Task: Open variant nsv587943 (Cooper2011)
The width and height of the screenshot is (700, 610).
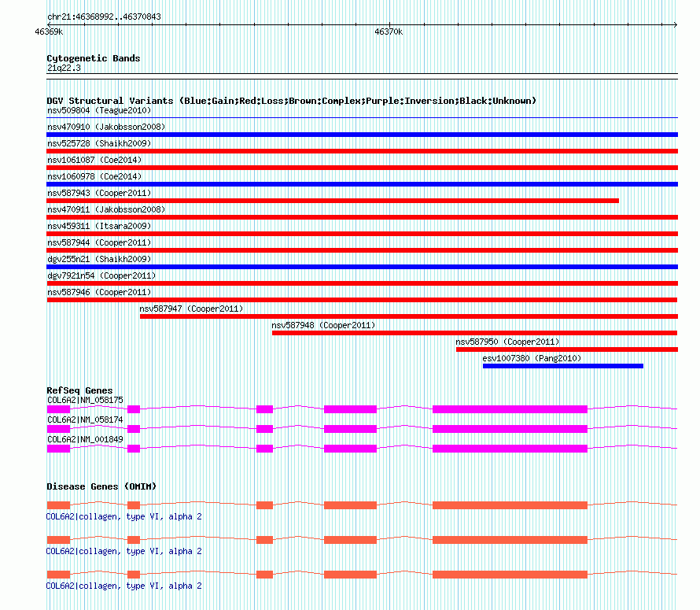Action: click(x=99, y=193)
